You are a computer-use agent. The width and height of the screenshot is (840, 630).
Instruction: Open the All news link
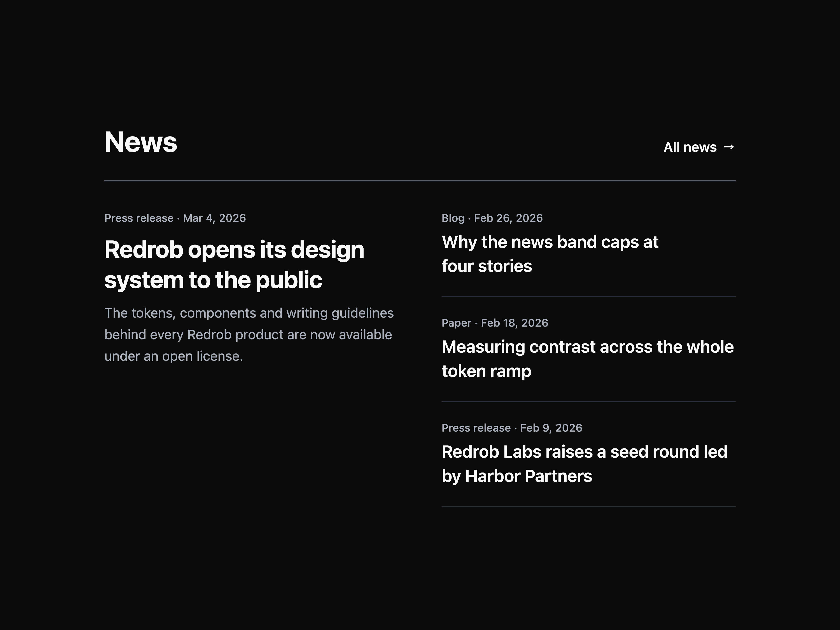(x=699, y=147)
